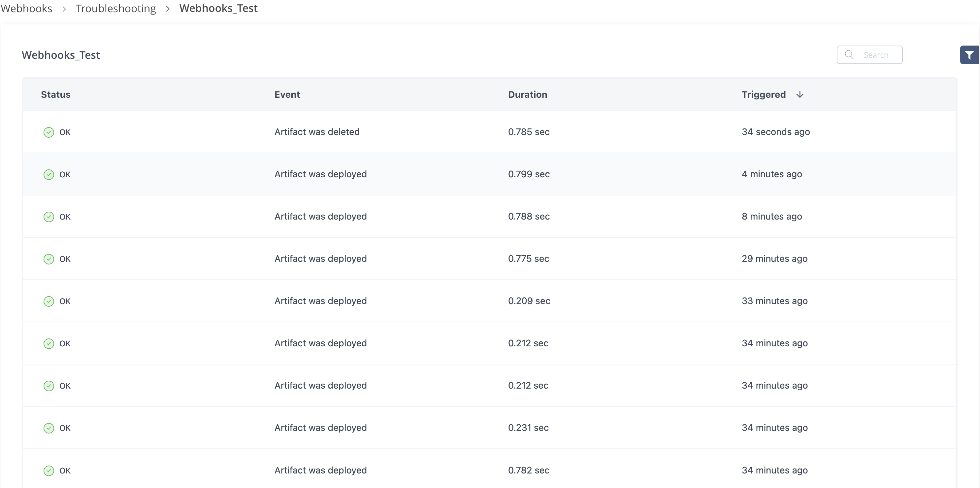
Task: Click OK status icon for 0.782 sec row
Action: tap(49, 471)
